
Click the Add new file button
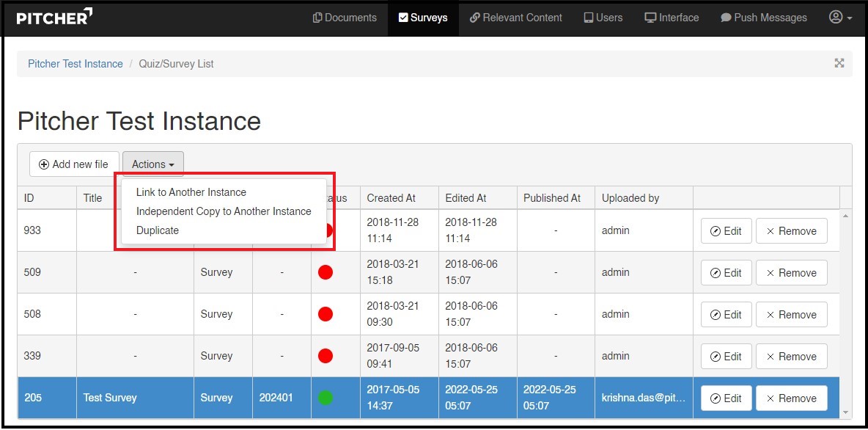pos(74,164)
